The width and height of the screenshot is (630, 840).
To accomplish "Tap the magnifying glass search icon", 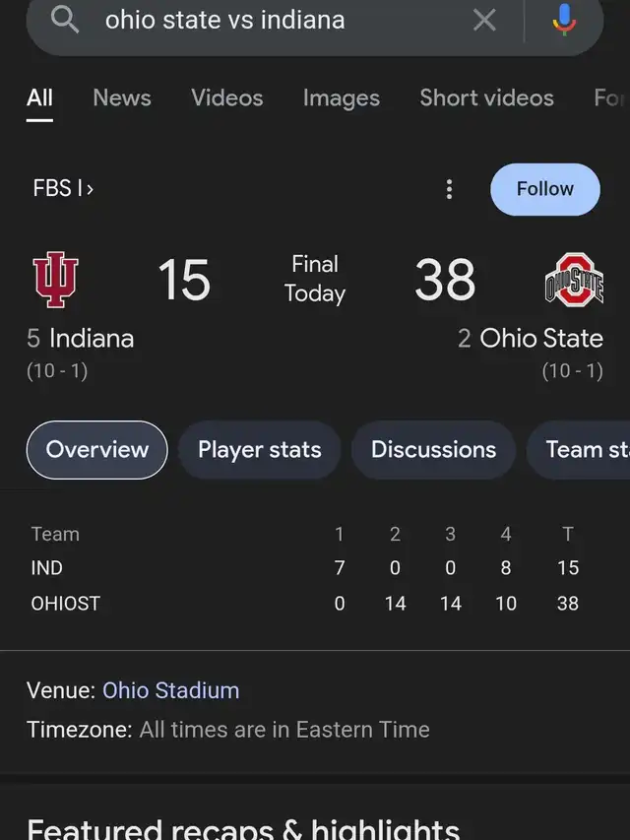I will tap(65, 20).
